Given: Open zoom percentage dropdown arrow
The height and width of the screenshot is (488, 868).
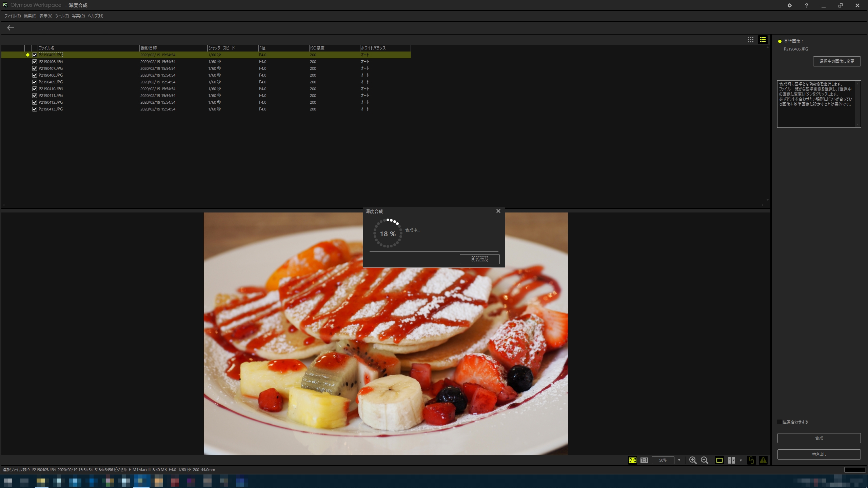Looking at the screenshot, I should (x=679, y=460).
